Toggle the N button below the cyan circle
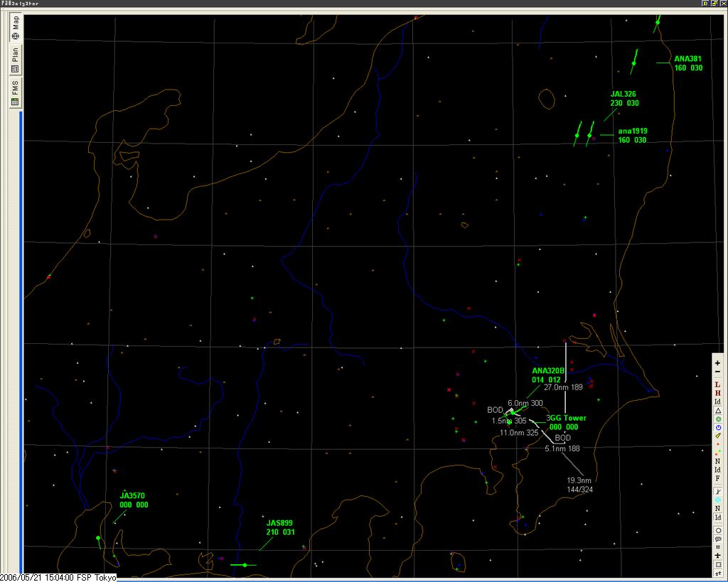The width and height of the screenshot is (728, 582). pos(718,508)
